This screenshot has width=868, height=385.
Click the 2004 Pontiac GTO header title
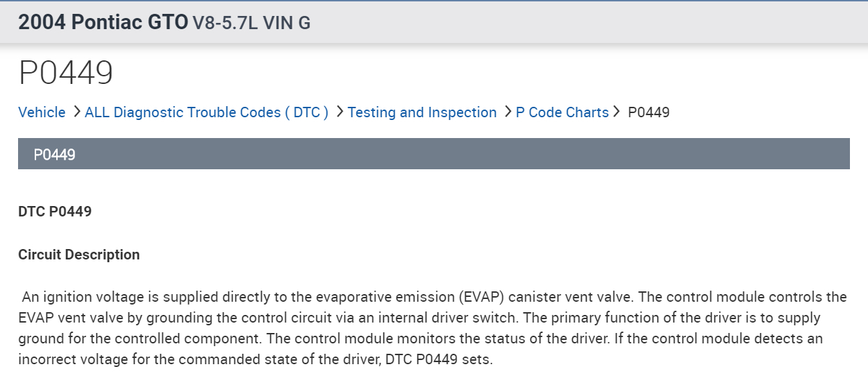coord(103,22)
